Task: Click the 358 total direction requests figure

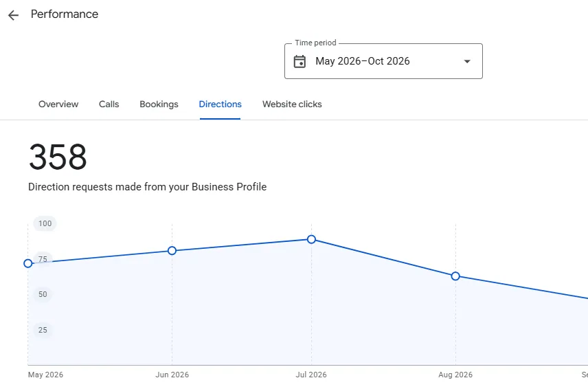Action: click(x=58, y=157)
